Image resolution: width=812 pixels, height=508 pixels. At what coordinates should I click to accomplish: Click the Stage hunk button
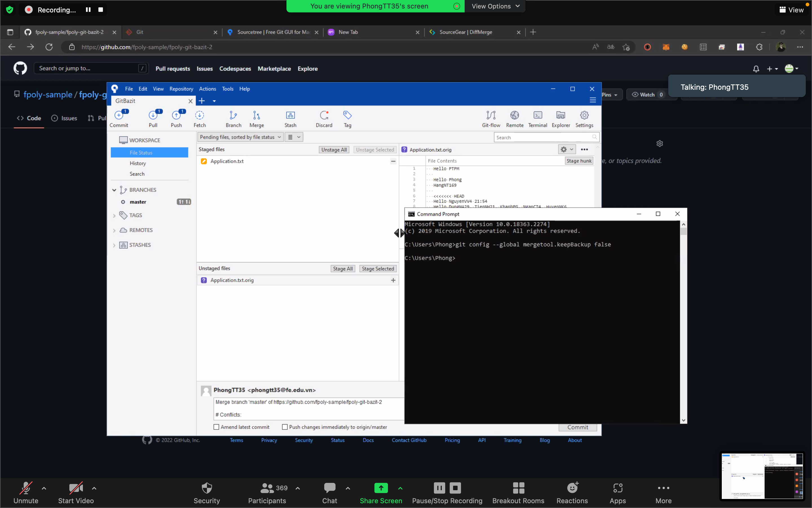[579, 161]
